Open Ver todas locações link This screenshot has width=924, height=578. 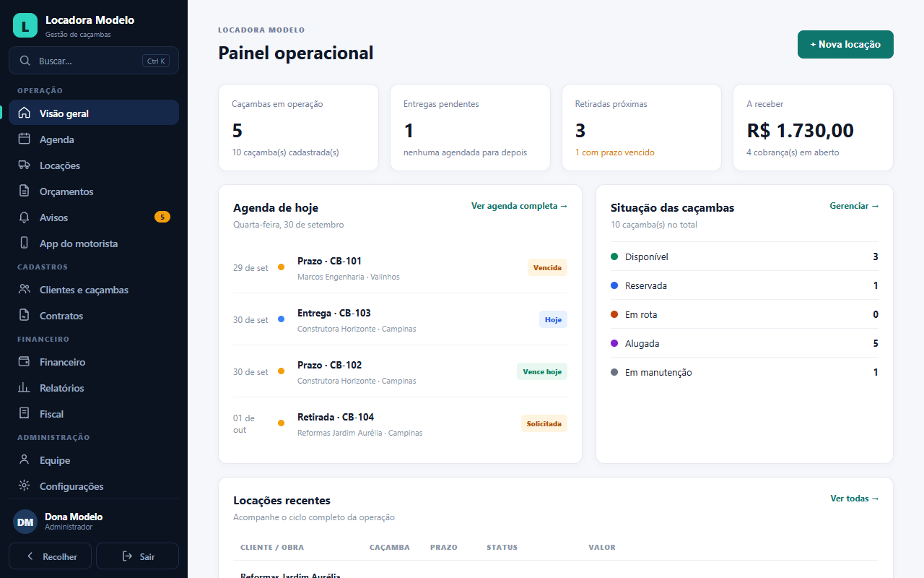(x=855, y=499)
